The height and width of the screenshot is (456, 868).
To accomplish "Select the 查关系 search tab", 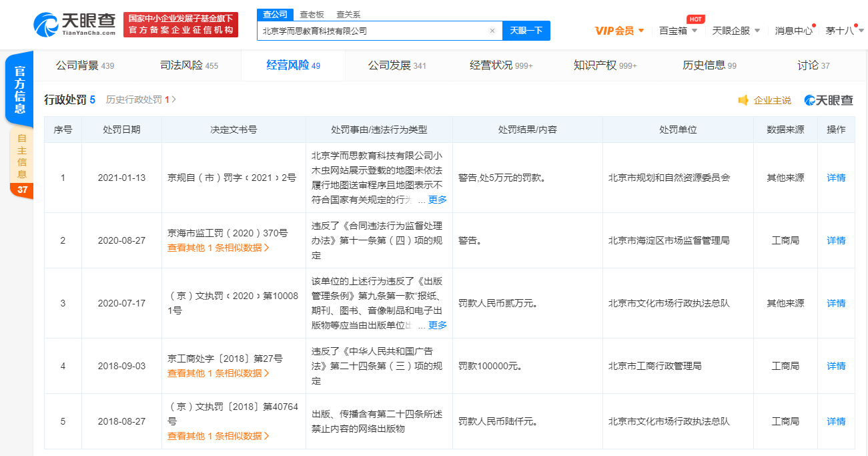I will pos(348,14).
